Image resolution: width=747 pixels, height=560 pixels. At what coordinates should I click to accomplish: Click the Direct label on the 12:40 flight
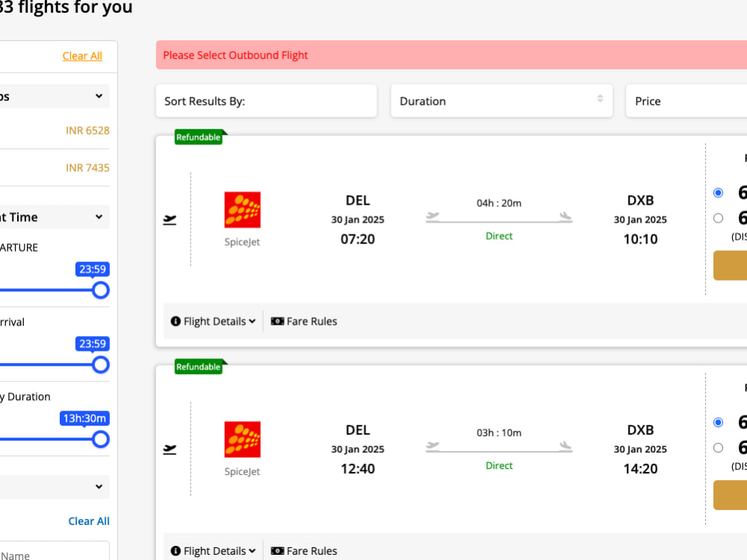pos(499,466)
